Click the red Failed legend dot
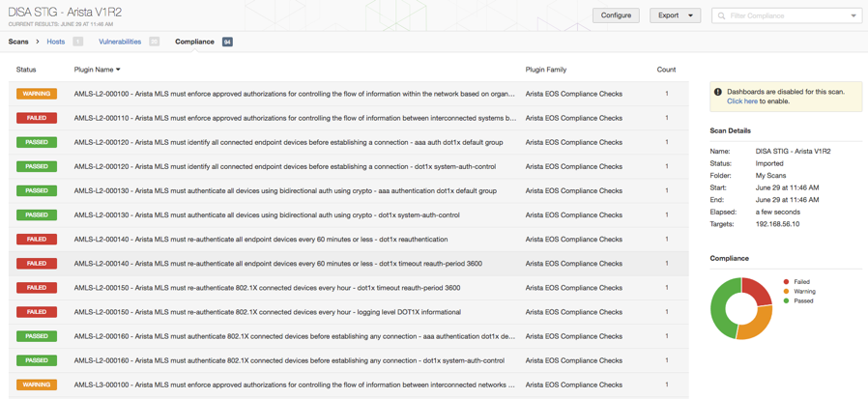The height and width of the screenshot is (399, 868). [x=786, y=282]
